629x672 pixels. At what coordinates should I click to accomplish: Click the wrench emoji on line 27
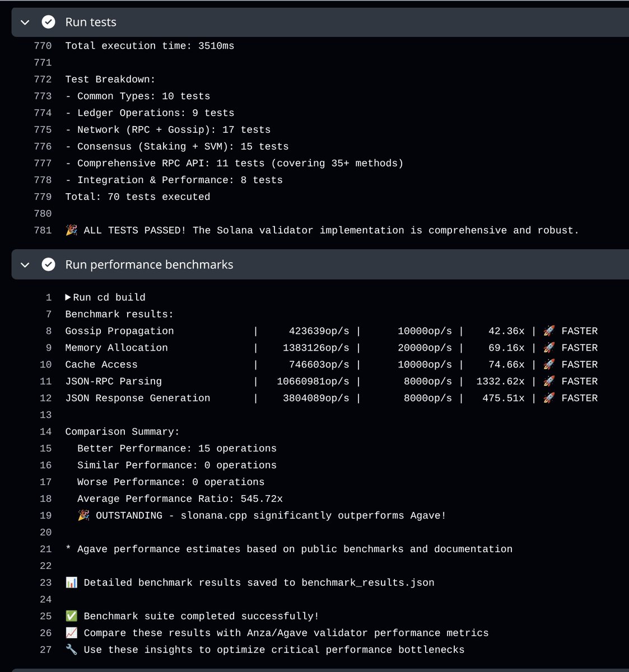(x=71, y=650)
